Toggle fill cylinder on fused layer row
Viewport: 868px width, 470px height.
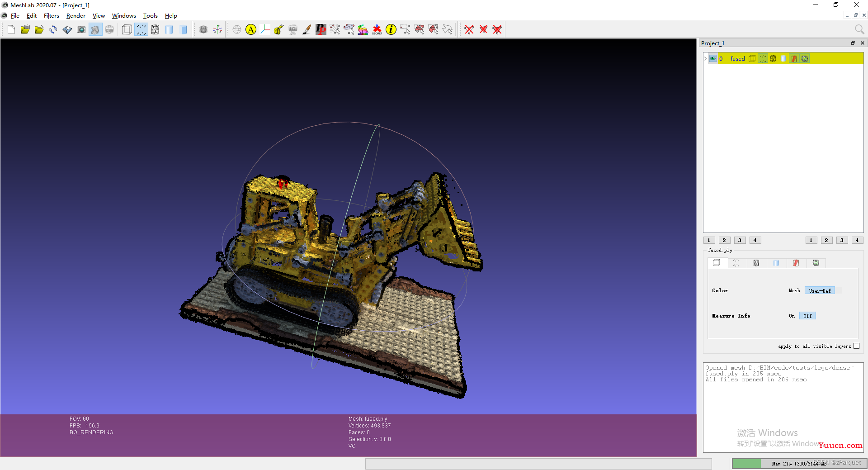point(783,58)
